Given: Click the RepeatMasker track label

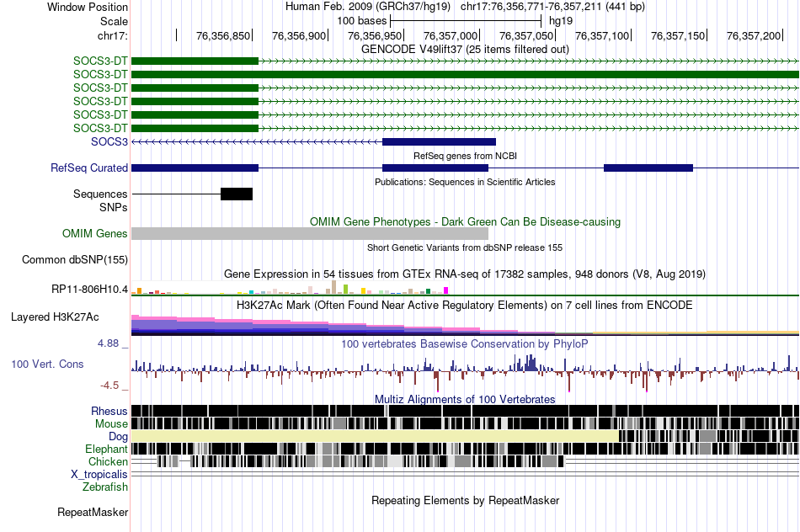Looking at the screenshot, I should click(x=93, y=512).
